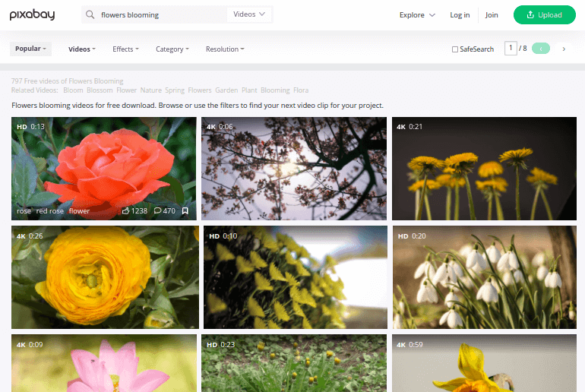Open the snowdrops video thumbnail
This screenshot has height=392, width=585.
tap(485, 276)
